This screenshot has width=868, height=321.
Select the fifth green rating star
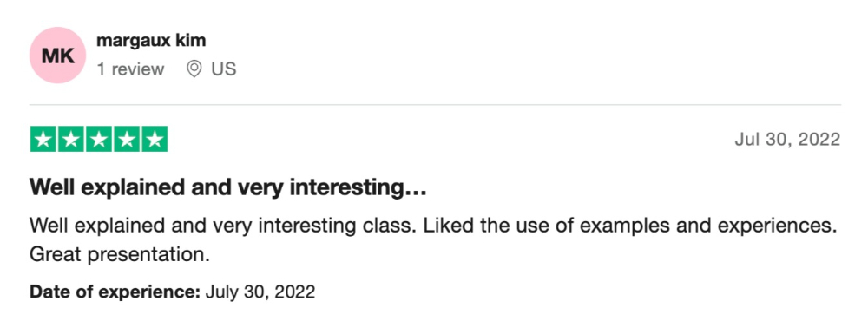155,140
